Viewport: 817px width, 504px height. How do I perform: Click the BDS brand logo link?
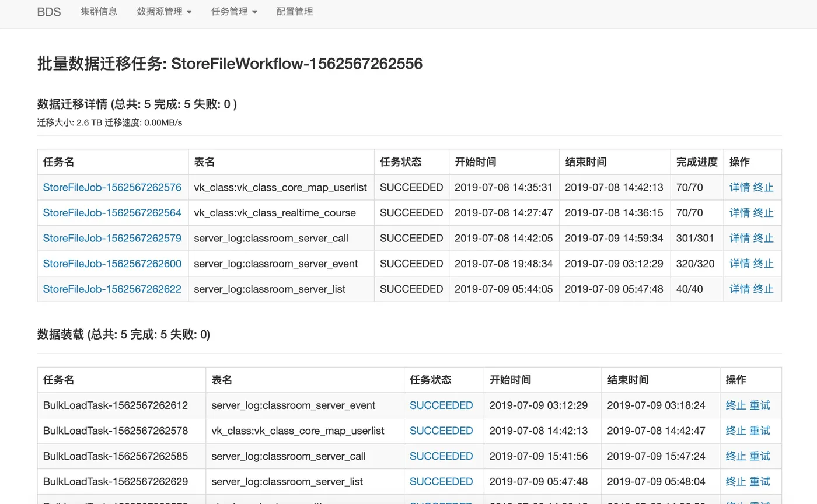[49, 11]
